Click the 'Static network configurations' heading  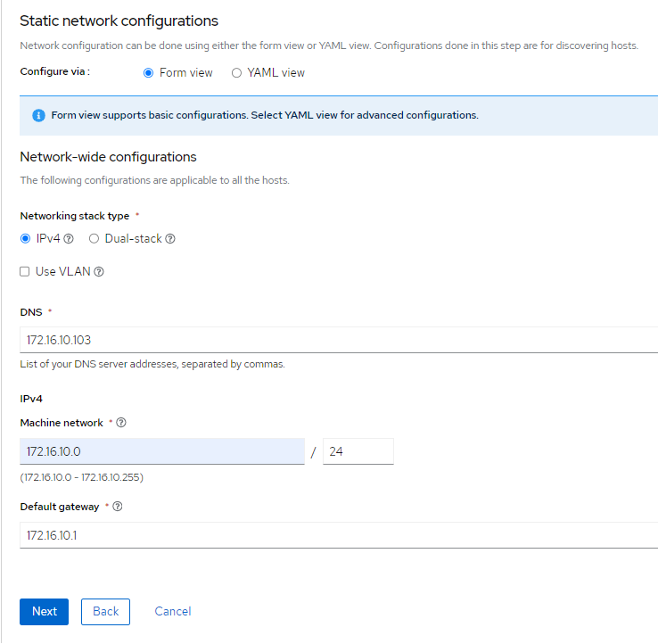tap(119, 21)
